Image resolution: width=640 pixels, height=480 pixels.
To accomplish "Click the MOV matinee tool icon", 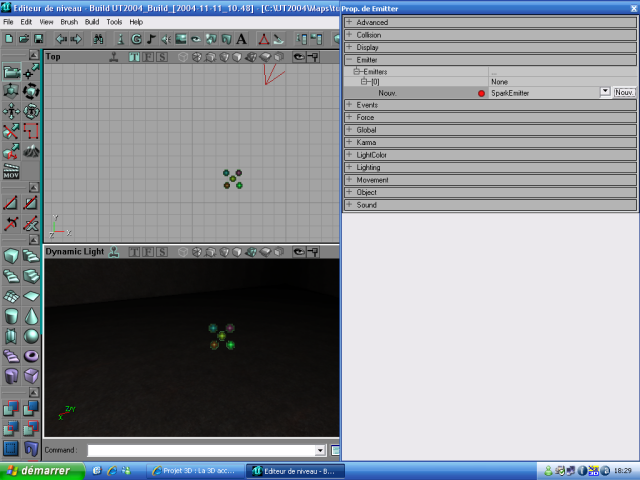I will point(11,172).
